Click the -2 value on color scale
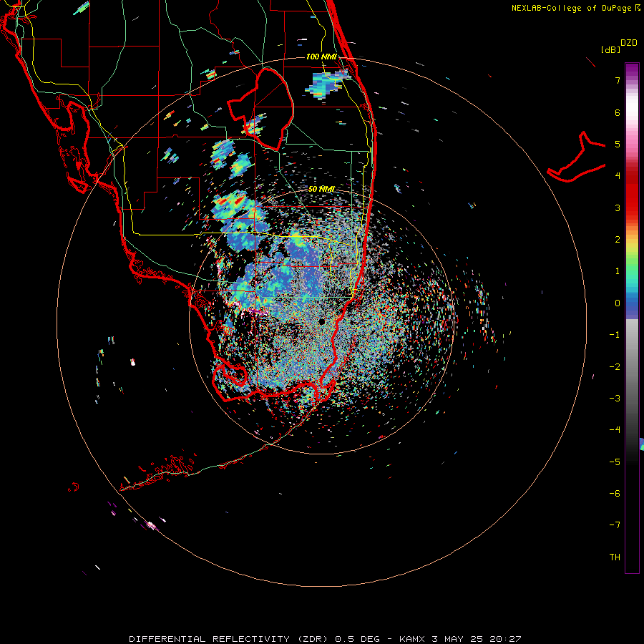 pyautogui.click(x=615, y=367)
